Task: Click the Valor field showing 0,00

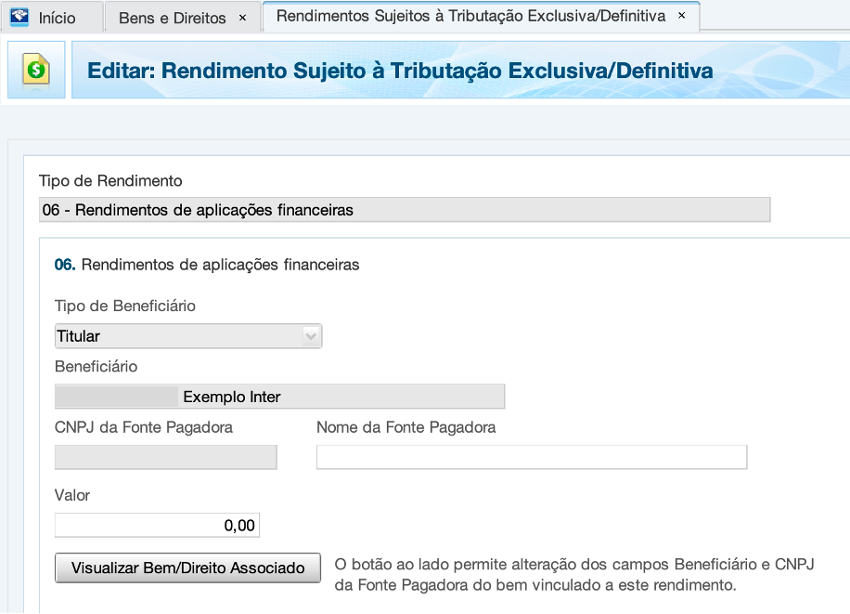Action: (157, 524)
